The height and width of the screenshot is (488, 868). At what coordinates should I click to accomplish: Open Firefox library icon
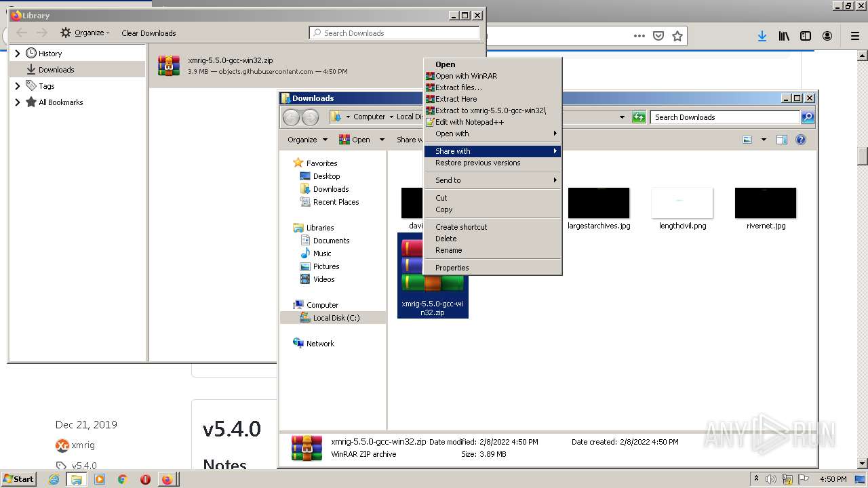coord(784,36)
